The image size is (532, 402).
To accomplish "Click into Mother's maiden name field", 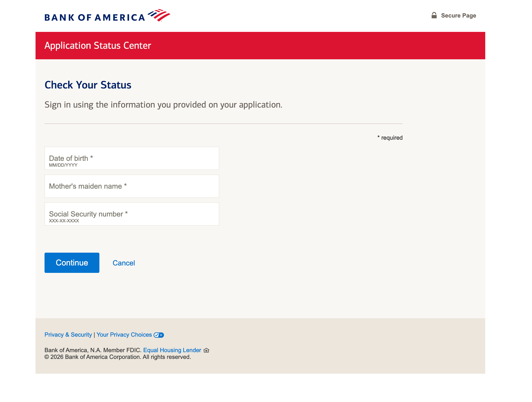I will [132, 186].
